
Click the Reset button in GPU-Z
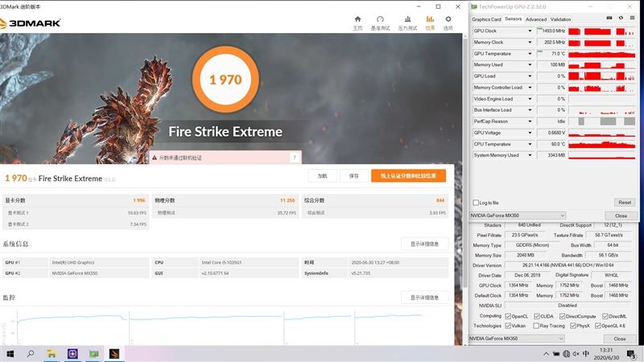pyautogui.click(x=625, y=203)
